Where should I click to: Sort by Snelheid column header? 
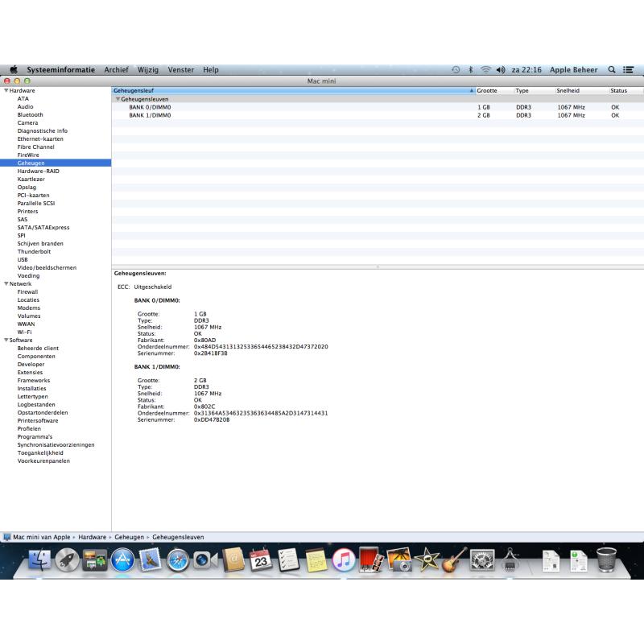[581, 90]
